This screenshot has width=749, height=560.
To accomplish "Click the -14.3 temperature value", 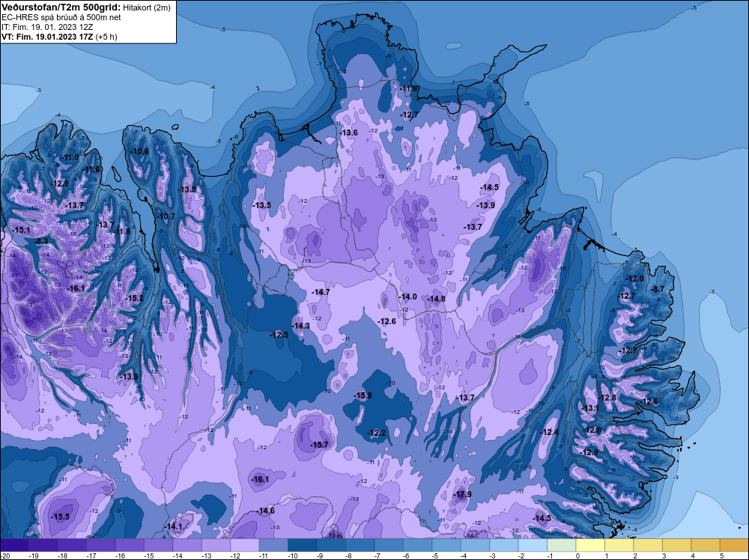I will click(x=300, y=326).
